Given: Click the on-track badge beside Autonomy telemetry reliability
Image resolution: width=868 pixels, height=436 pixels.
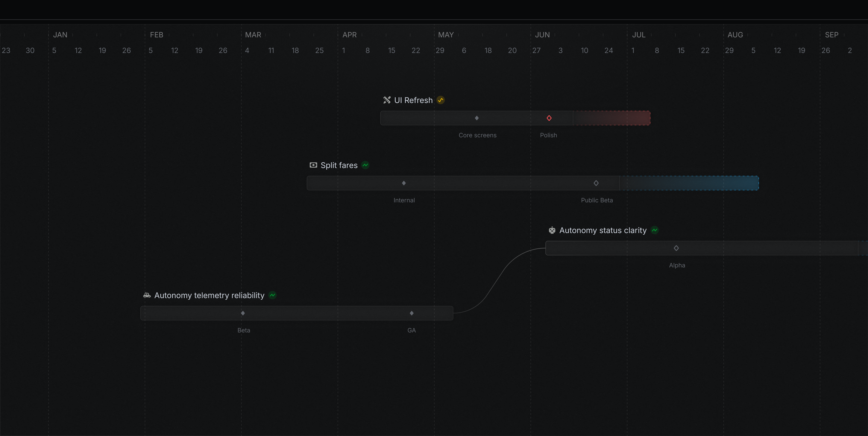Looking at the screenshot, I should tap(272, 295).
